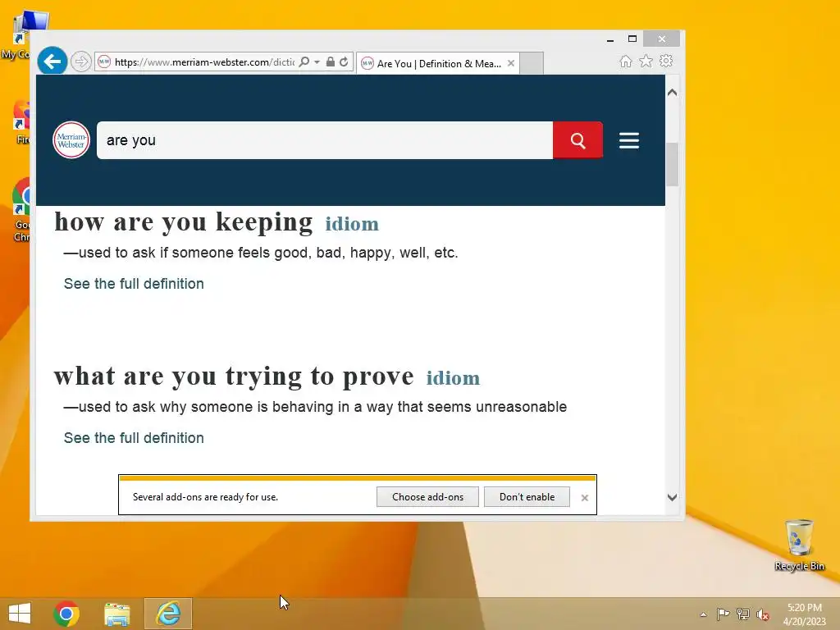Click 'Several add-ons are ready for use.' text
Screen dimensions: 840x630
[205, 497]
